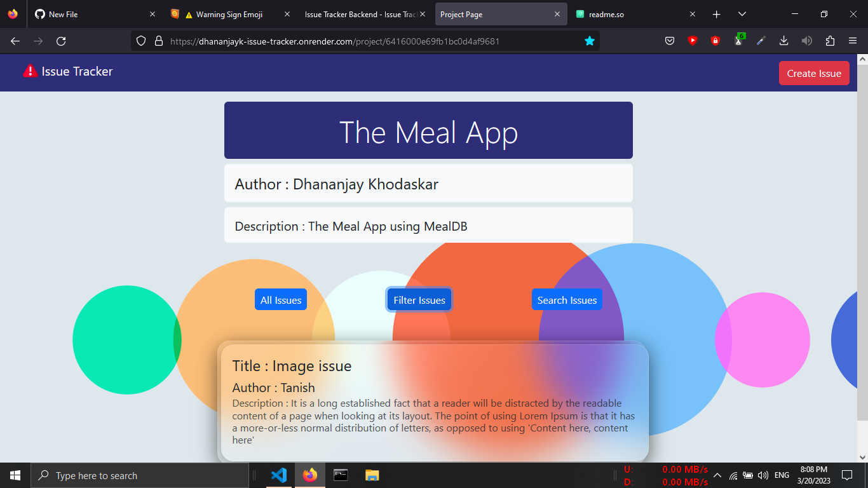Viewport: 868px width, 488px height.
Task: Toggle the bookmark star for this page
Action: click(590, 41)
